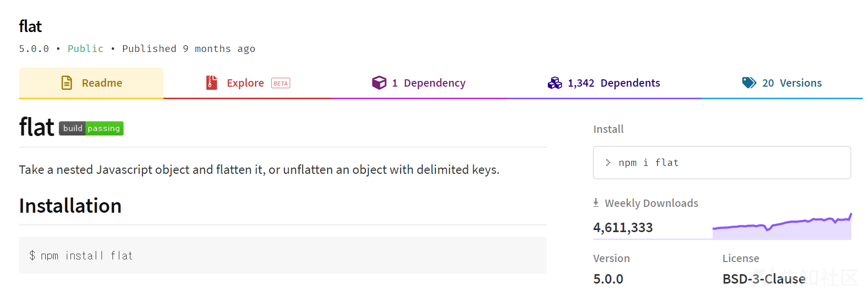Click the Installation heading
The image size is (868, 292).
click(70, 206)
